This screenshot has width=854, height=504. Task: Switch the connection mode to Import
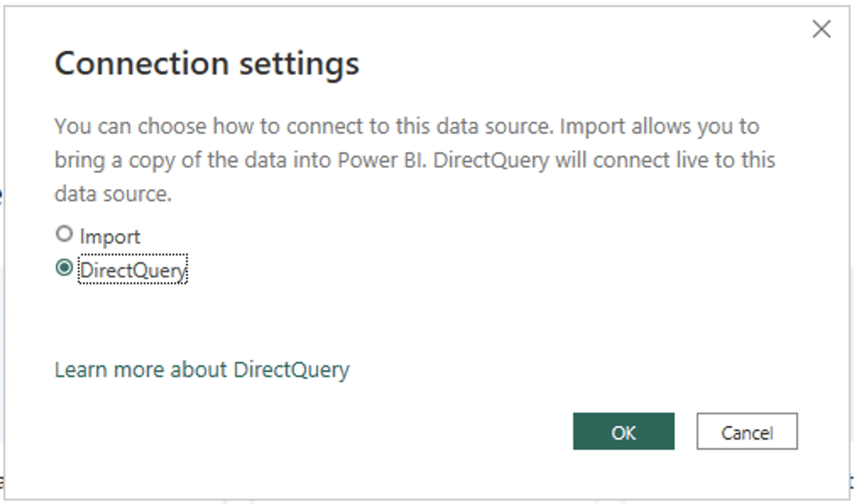pos(64,233)
